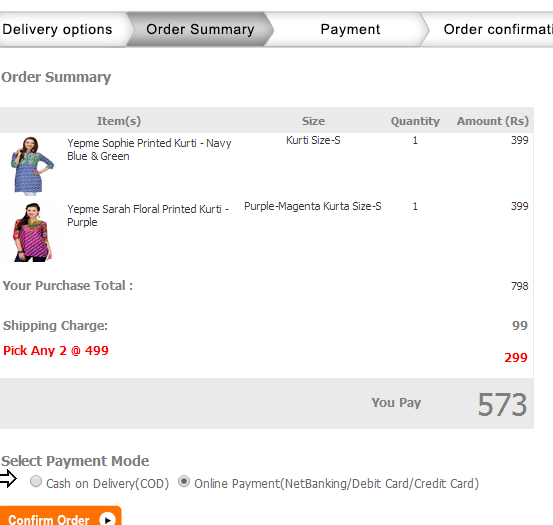The image size is (553, 525).
Task: Click the arrow icon beside payment modes
Action: [x=8, y=479]
